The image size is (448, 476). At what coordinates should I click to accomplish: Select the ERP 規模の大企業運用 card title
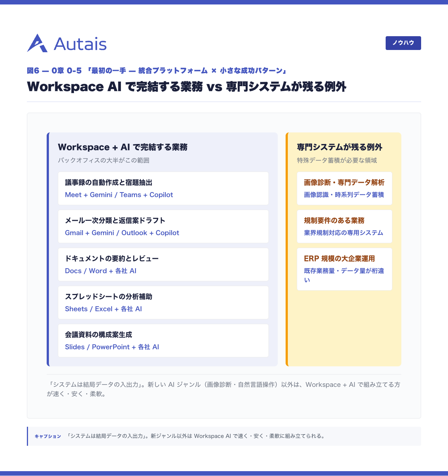339,259
